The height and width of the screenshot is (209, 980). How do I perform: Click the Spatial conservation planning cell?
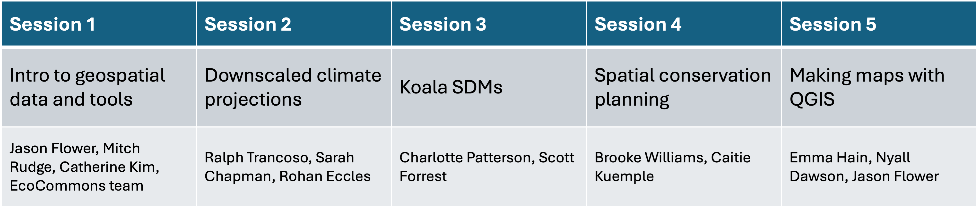point(684,87)
